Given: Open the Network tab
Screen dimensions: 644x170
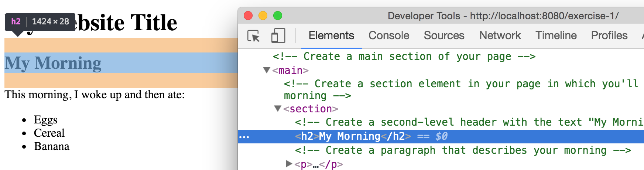Looking at the screenshot, I should (500, 35).
